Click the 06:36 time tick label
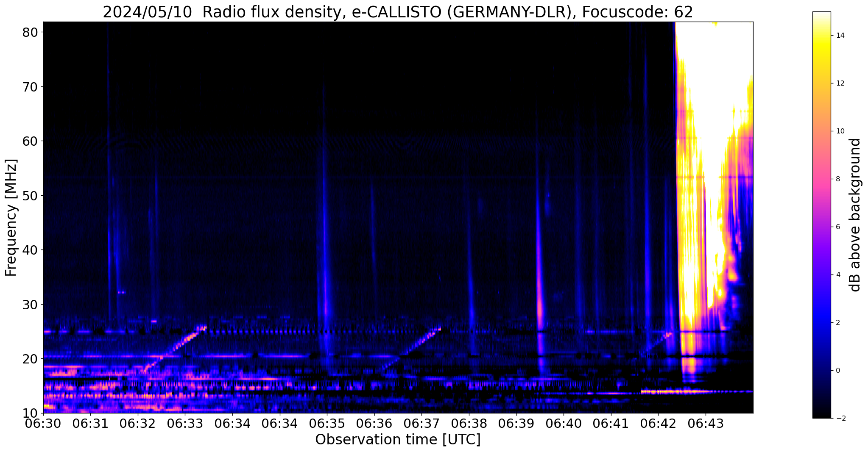 click(x=374, y=423)
